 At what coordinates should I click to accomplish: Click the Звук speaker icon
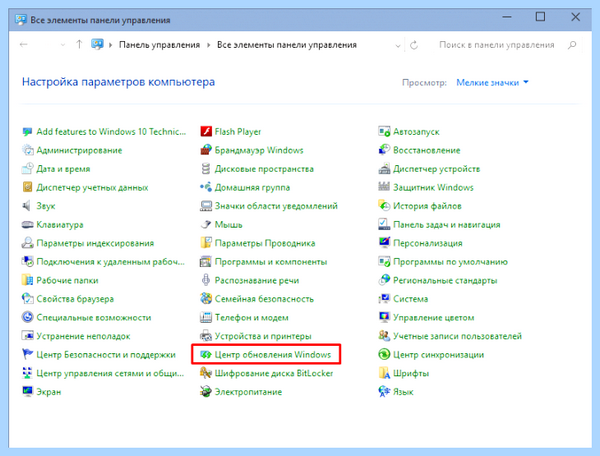pos(28,206)
